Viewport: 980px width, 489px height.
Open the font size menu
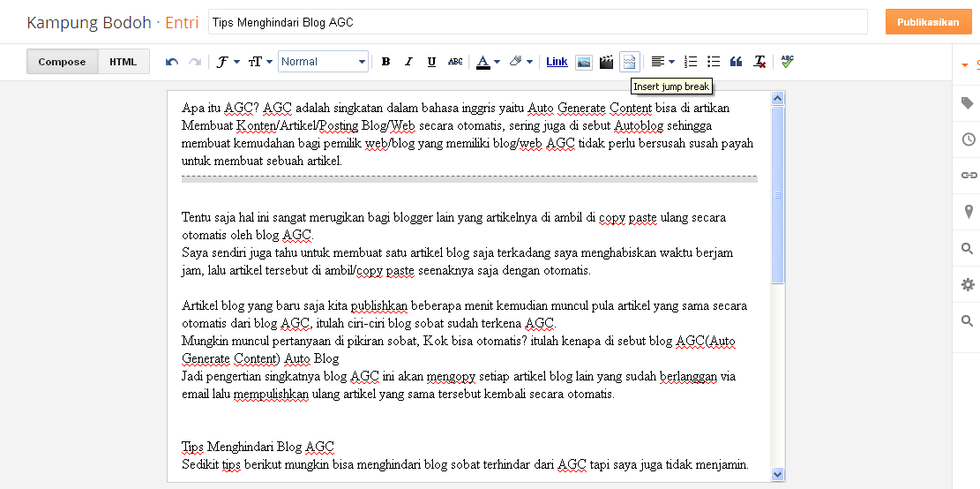(260, 62)
